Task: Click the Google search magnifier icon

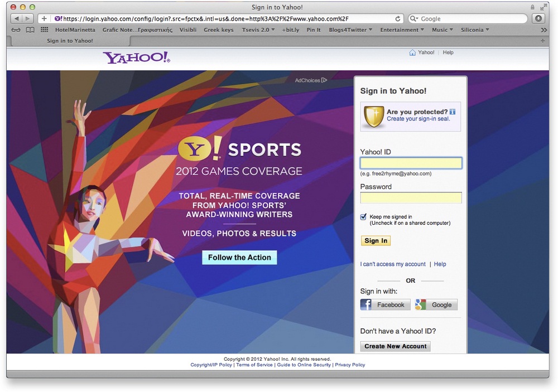Action: click(414, 18)
